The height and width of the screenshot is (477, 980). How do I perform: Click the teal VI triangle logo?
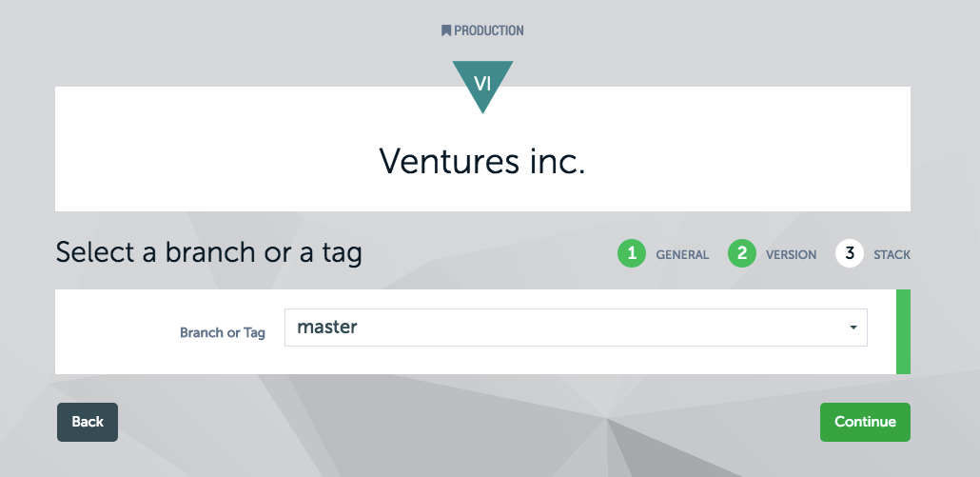[x=482, y=82]
